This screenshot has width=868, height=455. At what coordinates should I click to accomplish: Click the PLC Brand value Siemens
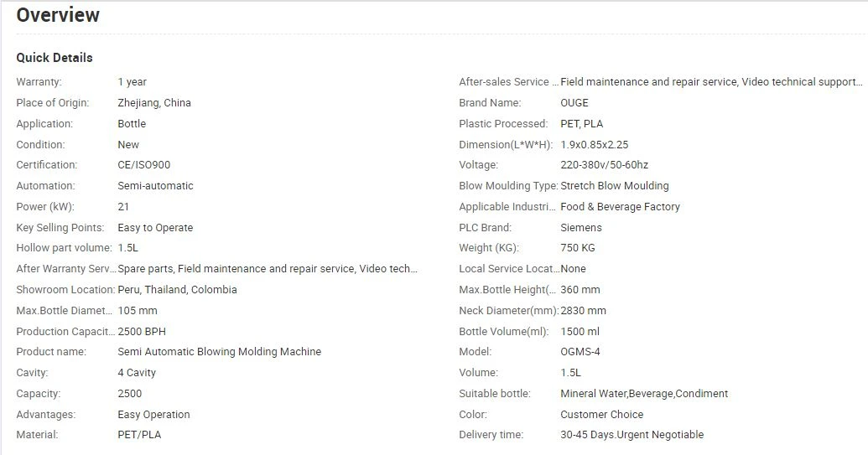point(580,228)
